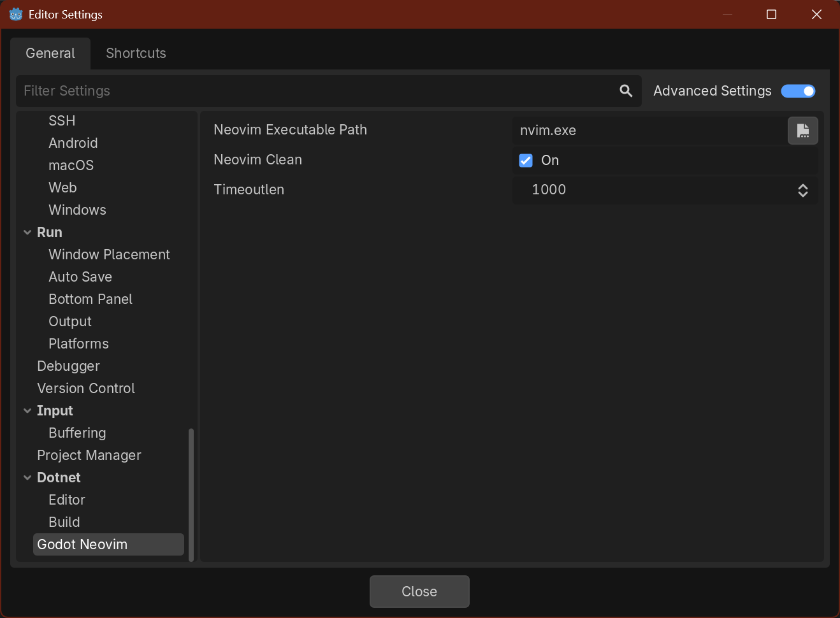Click the Advanced Settings label
840x618 pixels.
[x=712, y=91]
